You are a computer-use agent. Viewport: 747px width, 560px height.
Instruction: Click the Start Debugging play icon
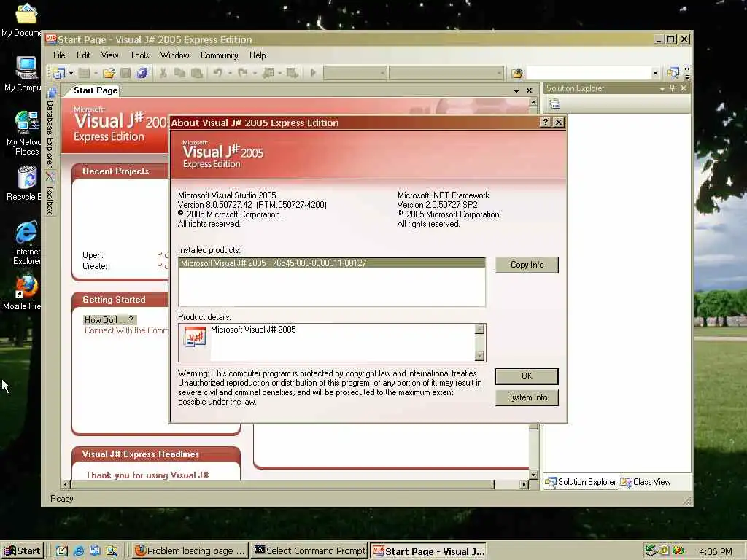[314, 73]
